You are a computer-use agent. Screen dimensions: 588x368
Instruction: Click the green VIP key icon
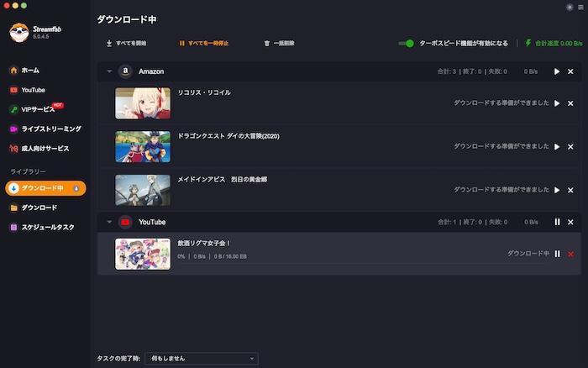pos(14,109)
